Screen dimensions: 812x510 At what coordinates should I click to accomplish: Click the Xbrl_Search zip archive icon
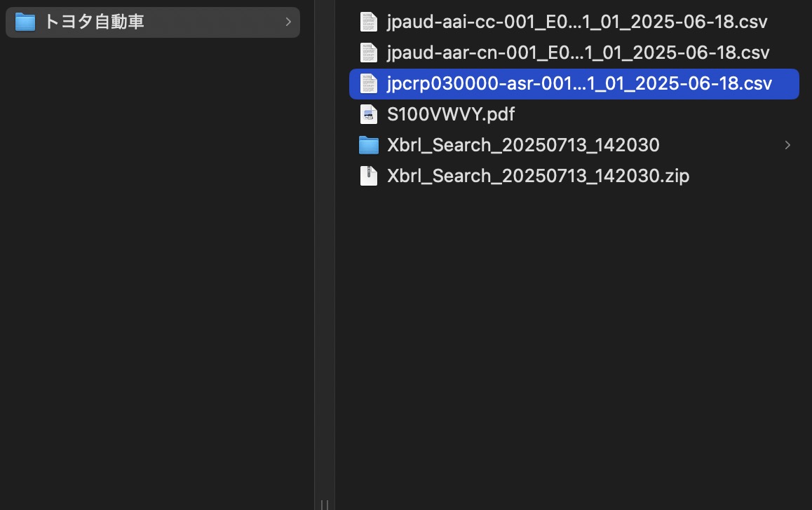(368, 176)
